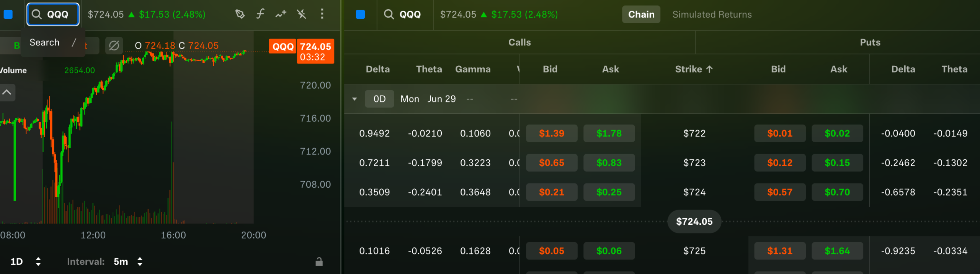Click the $725 put ask $1.64
The height and width of the screenshot is (274, 980).
(837, 251)
